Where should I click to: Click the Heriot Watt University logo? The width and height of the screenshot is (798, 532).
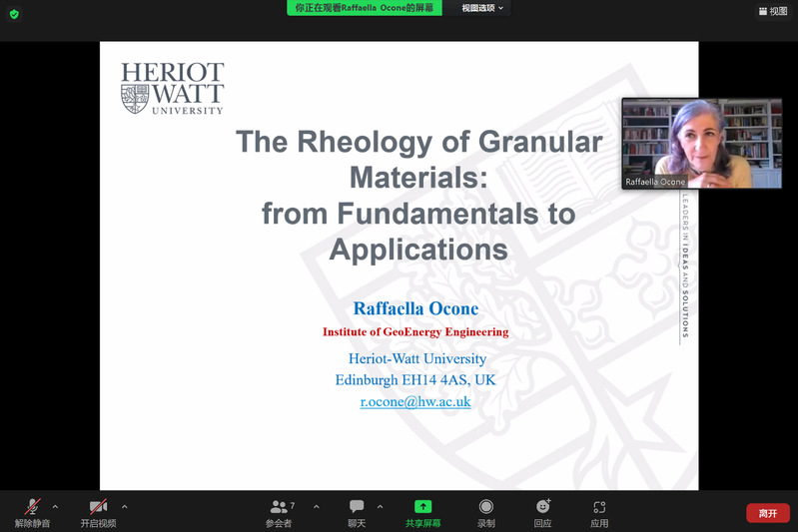coord(173,88)
